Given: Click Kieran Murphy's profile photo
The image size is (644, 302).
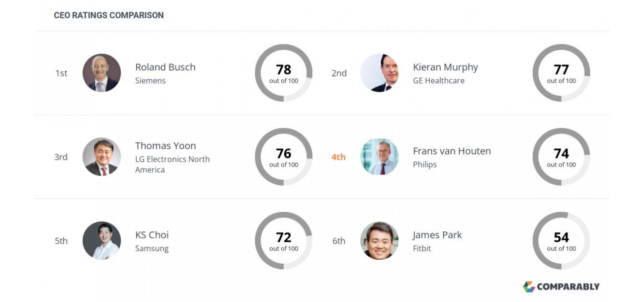Looking at the screenshot, I should (379, 73).
